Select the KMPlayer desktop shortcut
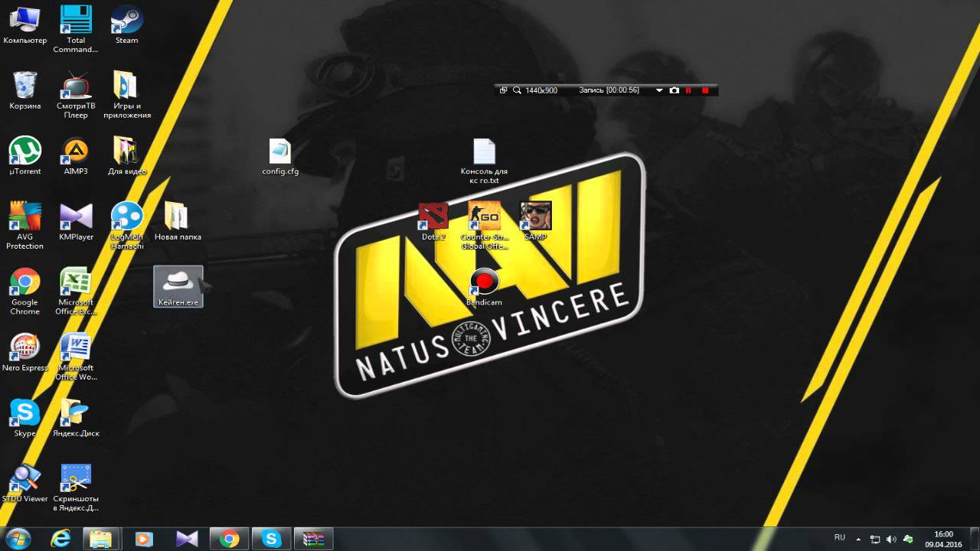 tap(75, 221)
